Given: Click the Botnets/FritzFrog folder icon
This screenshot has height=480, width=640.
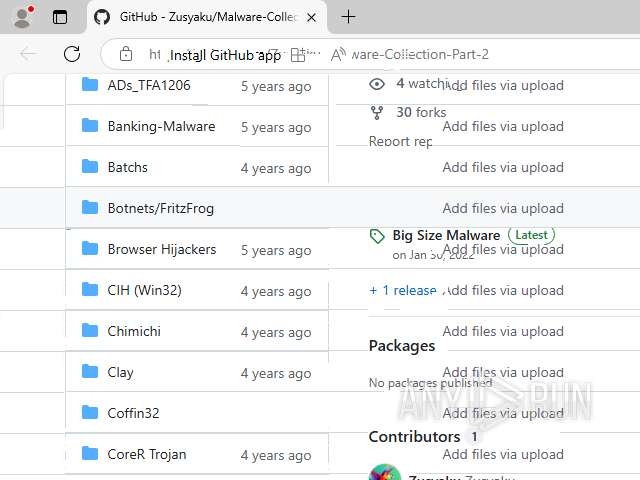Looking at the screenshot, I should pyautogui.click(x=90, y=208).
